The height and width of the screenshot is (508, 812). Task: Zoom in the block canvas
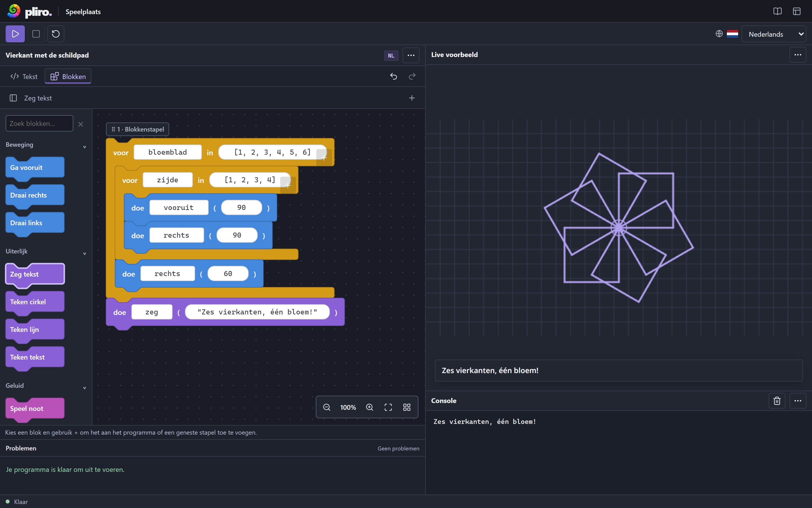point(369,407)
